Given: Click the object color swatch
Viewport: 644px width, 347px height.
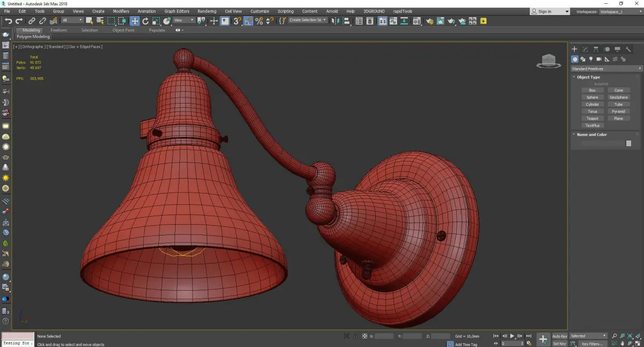Looking at the screenshot, I should [x=628, y=143].
